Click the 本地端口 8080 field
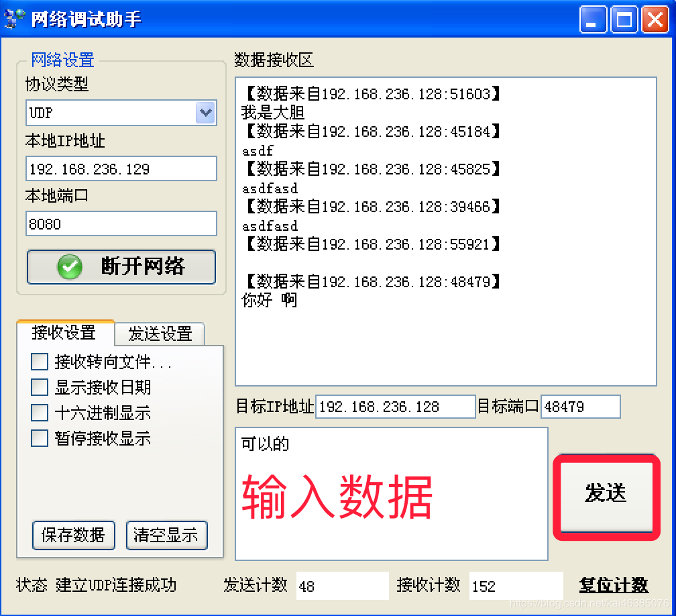This screenshot has height=616, width=676. [121, 223]
